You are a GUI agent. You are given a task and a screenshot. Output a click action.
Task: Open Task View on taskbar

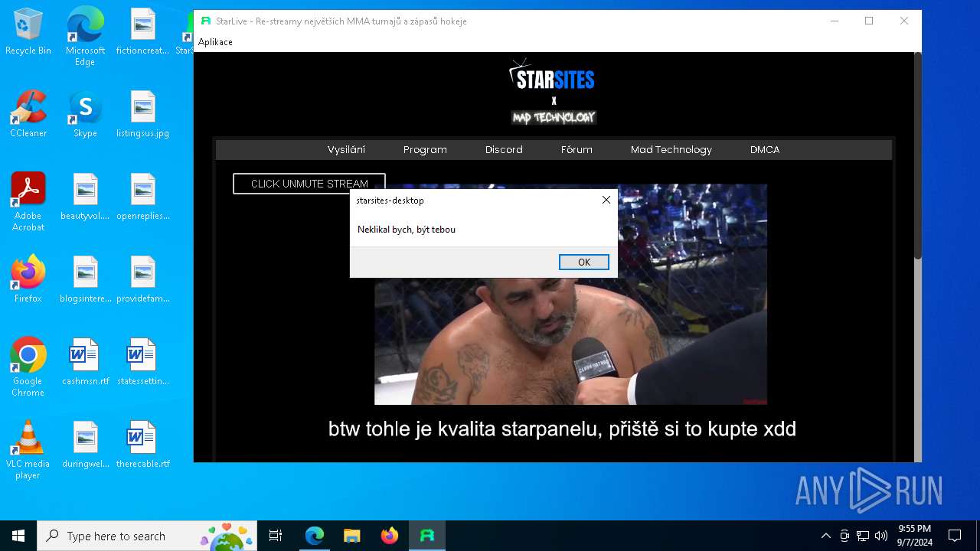pyautogui.click(x=276, y=536)
